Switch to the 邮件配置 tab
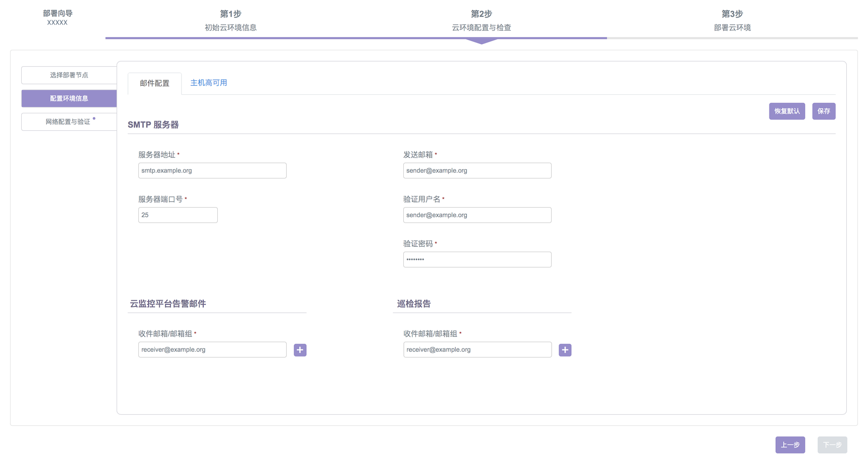 pyautogui.click(x=155, y=83)
